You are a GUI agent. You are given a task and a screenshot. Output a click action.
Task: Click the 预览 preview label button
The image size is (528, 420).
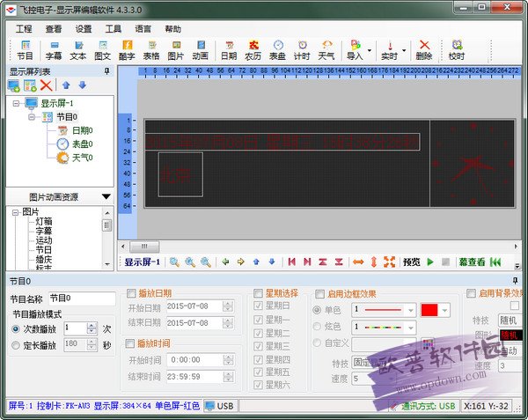click(x=412, y=262)
